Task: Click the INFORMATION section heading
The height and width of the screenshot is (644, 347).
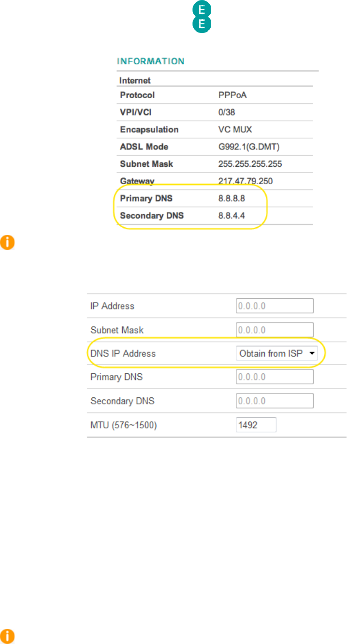Action: pyautogui.click(x=151, y=61)
